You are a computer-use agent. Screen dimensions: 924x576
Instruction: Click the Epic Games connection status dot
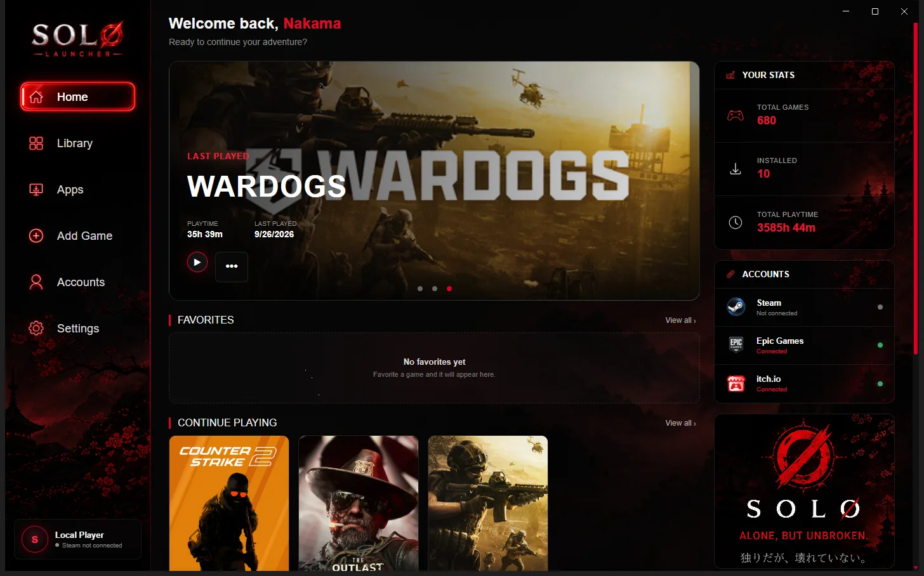click(880, 345)
